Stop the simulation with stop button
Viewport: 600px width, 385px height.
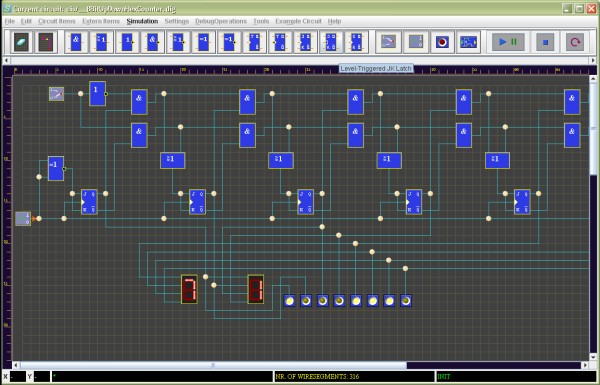point(545,42)
